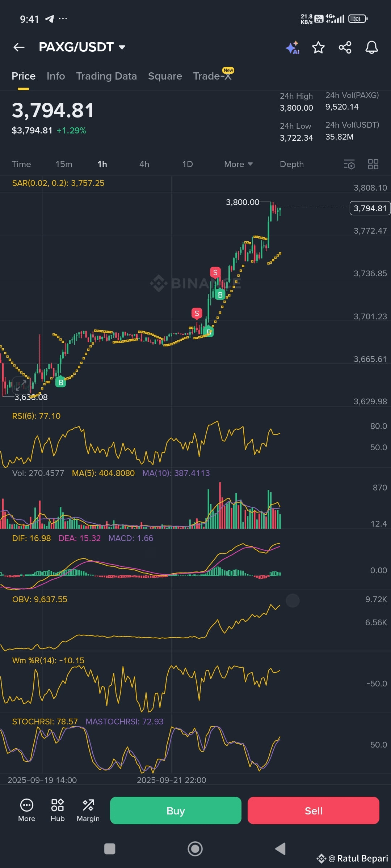Tap the OBV: 9,637.55 label
Viewport: 391px width, 868px height.
[x=40, y=599]
